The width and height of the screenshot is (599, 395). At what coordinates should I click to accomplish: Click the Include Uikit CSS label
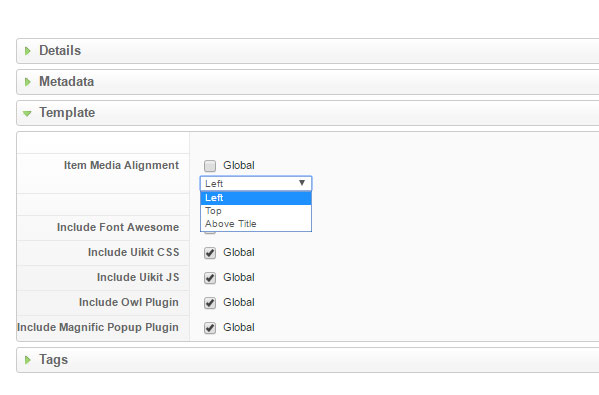click(133, 253)
